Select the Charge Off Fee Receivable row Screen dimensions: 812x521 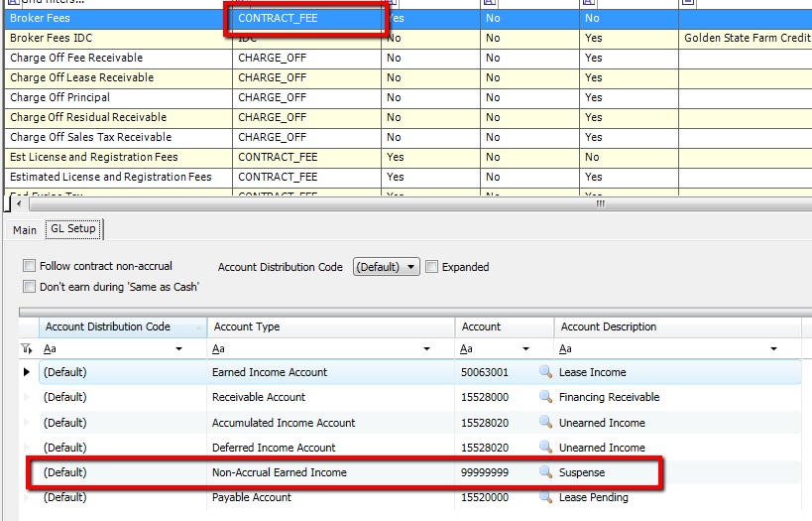point(408,58)
